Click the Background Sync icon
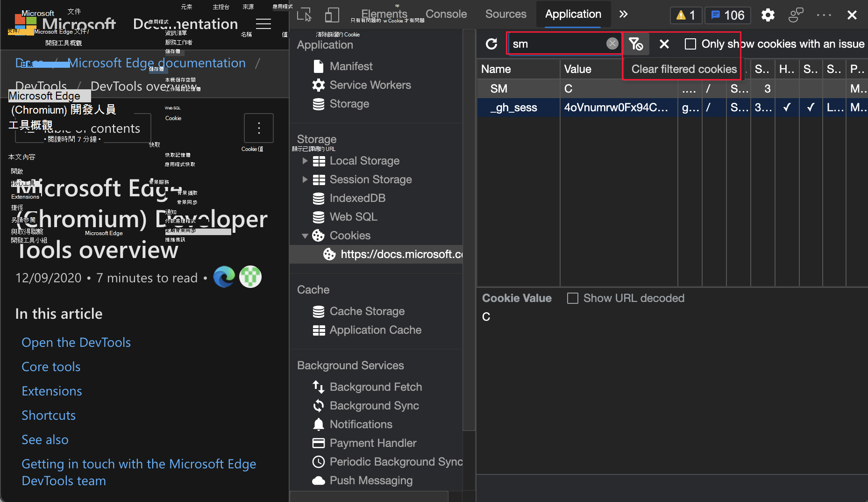This screenshot has width=868, height=502. point(319,406)
